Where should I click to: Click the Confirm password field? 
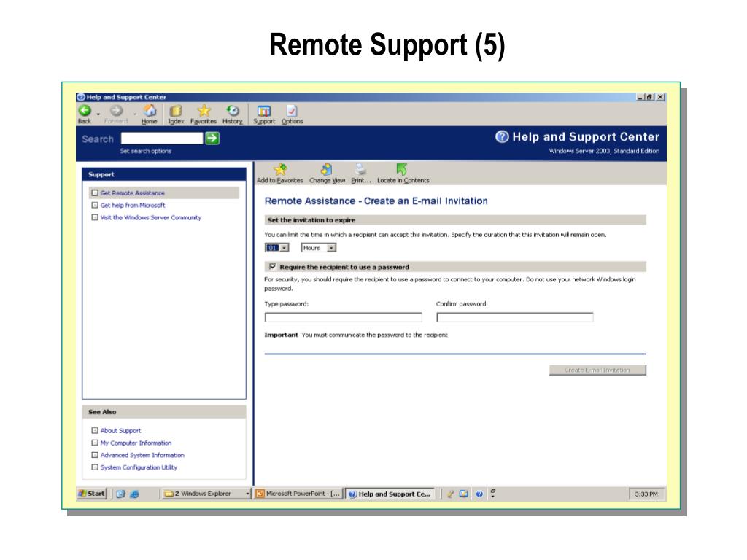point(515,317)
